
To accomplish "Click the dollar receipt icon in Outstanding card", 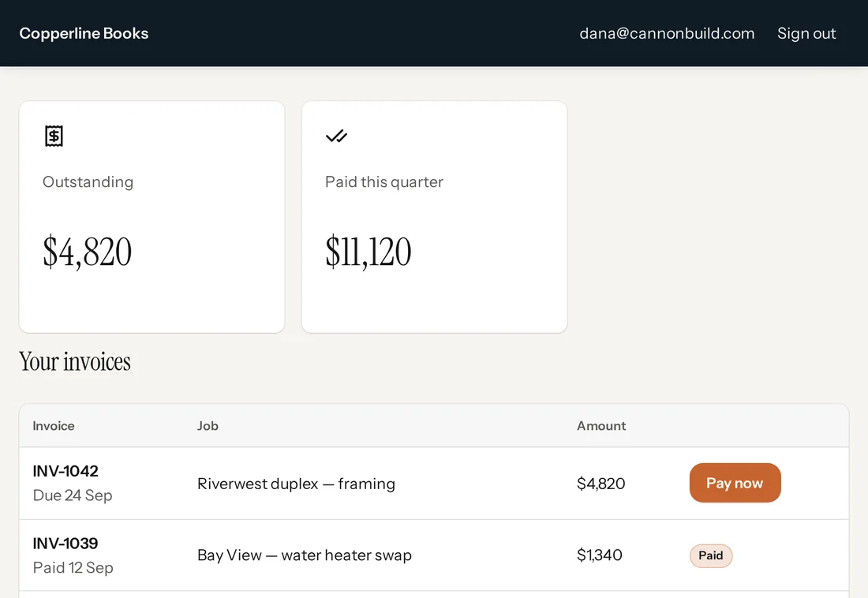I will (x=54, y=136).
